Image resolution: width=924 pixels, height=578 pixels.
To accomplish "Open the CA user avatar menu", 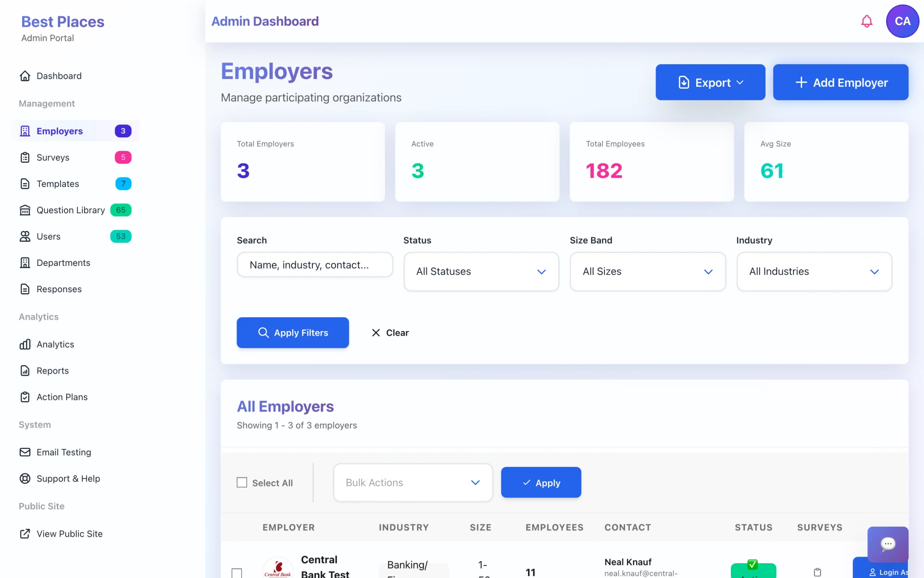I will click(x=902, y=21).
